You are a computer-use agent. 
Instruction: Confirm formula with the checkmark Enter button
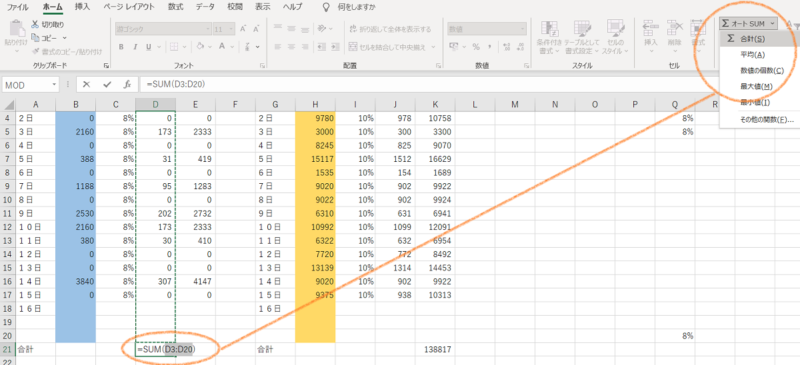point(107,85)
